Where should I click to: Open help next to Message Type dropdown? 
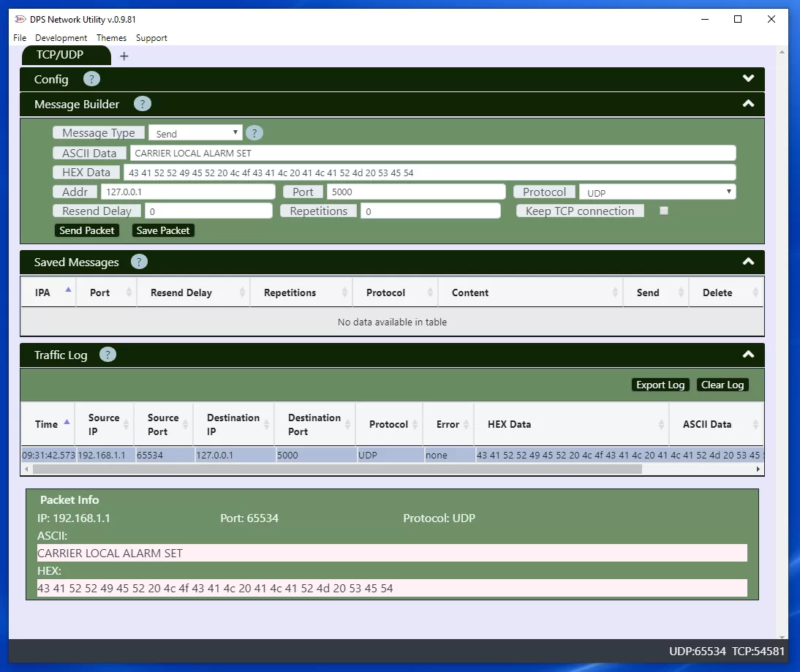254,132
